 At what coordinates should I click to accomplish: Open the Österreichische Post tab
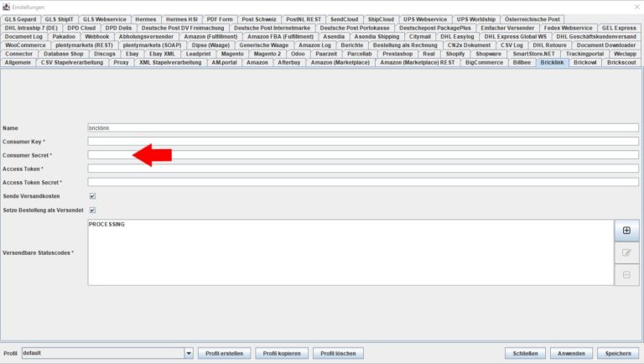pyautogui.click(x=532, y=19)
